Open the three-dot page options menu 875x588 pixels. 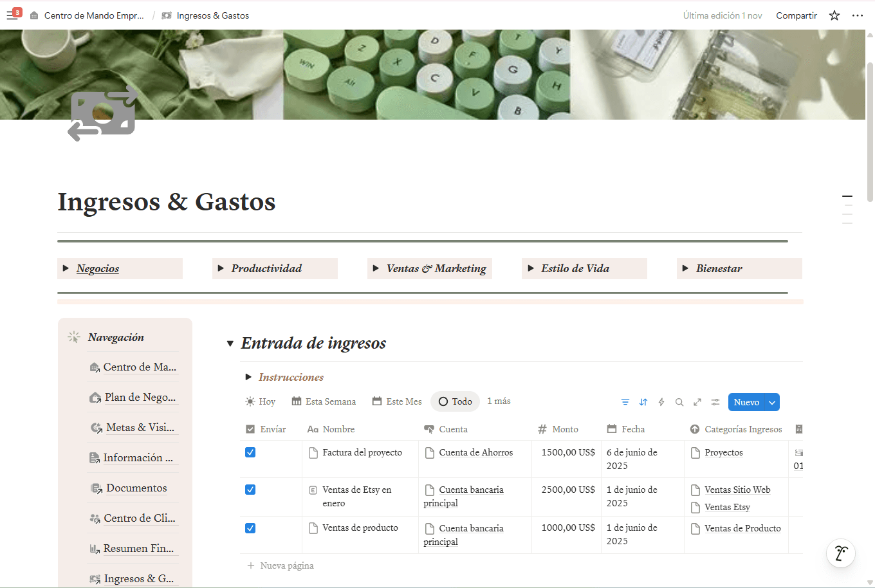point(857,15)
